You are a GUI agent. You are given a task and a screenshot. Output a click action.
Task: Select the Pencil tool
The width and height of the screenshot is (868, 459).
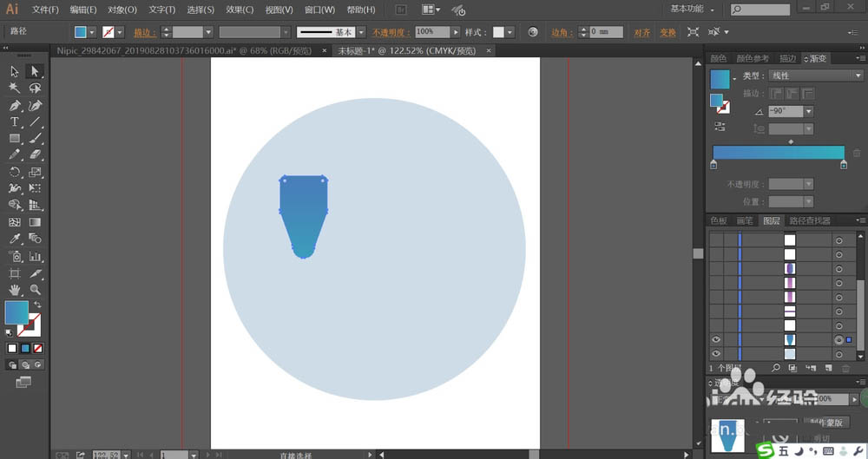(x=15, y=155)
